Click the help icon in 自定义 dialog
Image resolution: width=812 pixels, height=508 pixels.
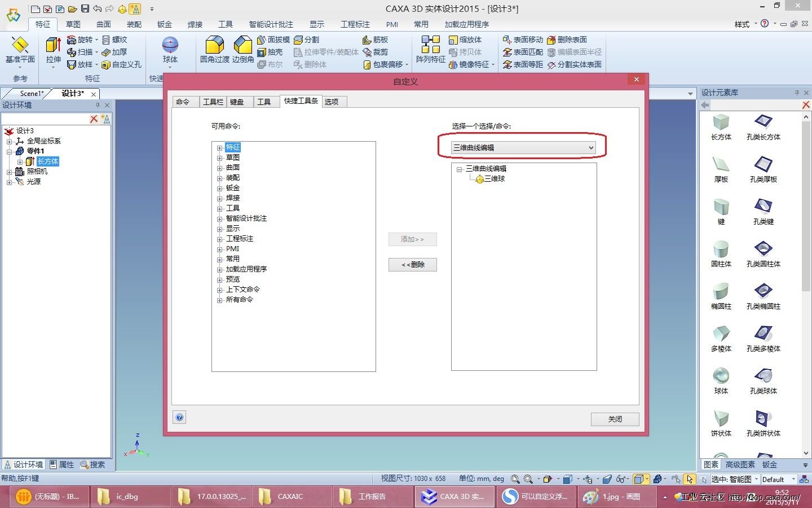pyautogui.click(x=179, y=417)
